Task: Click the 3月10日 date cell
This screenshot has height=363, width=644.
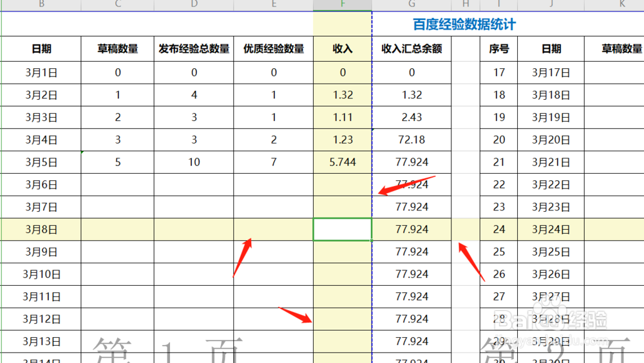Action: click(41, 274)
